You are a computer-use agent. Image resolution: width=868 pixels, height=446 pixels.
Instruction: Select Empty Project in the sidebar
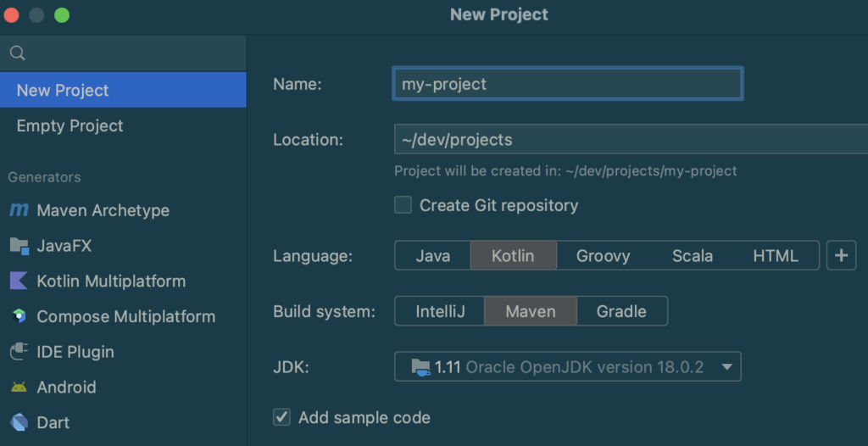(x=70, y=125)
